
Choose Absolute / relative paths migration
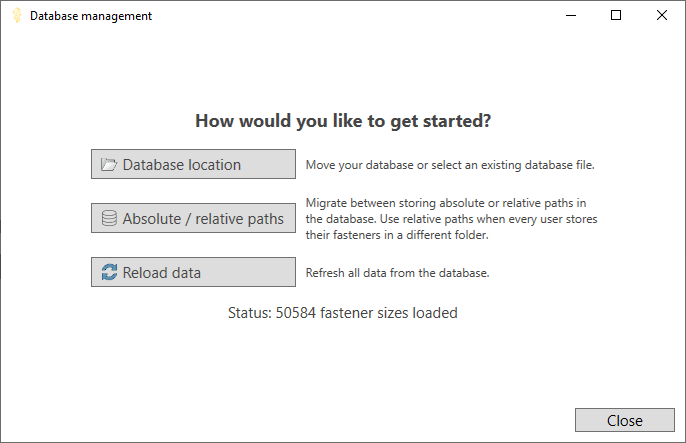click(x=193, y=219)
